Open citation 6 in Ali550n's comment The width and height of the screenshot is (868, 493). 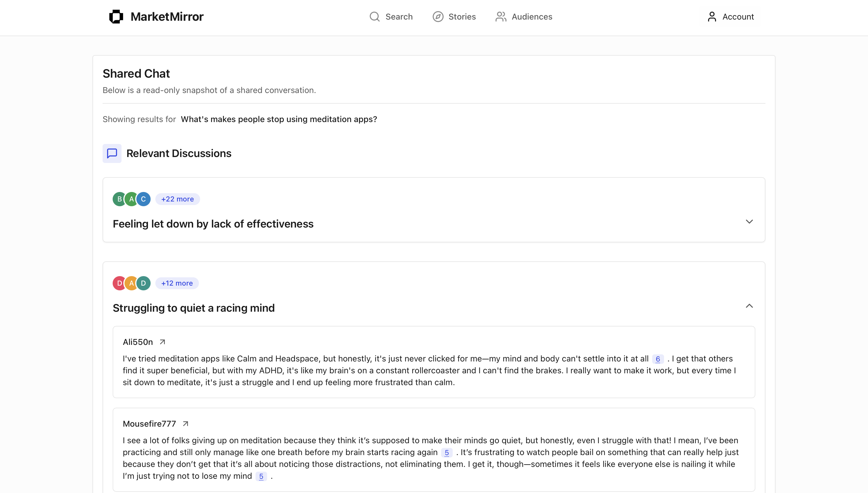click(658, 359)
